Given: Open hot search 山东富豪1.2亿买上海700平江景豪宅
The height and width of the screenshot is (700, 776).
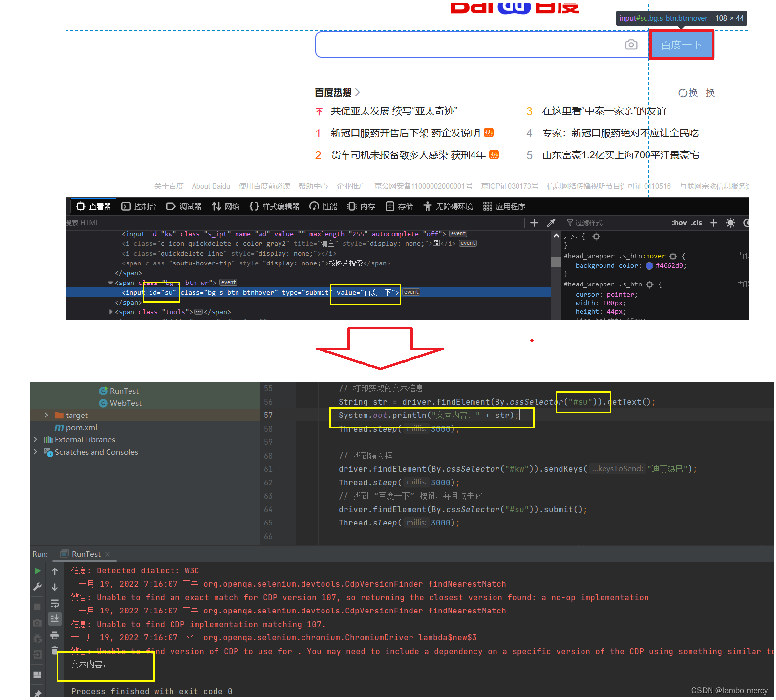Looking at the screenshot, I should point(621,155).
